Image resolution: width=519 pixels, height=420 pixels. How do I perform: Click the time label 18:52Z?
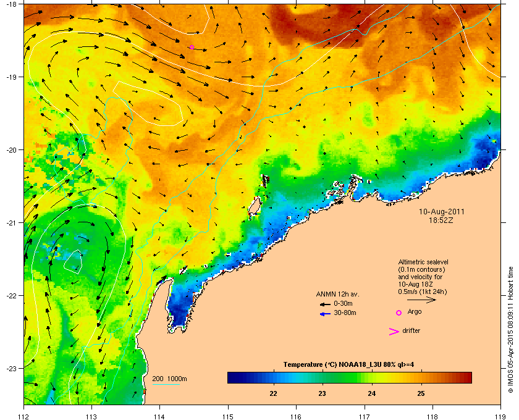[441, 220]
